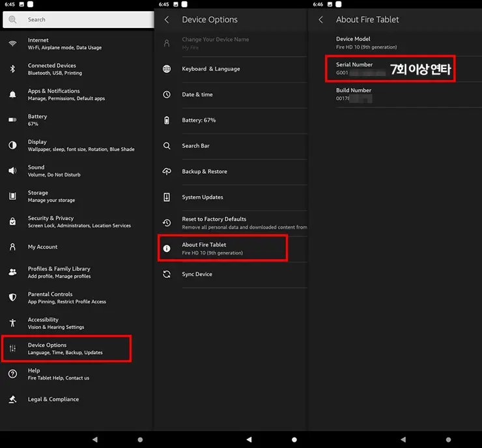
Task: Click the speaker icon next to Sound
Action: pos(12,171)
